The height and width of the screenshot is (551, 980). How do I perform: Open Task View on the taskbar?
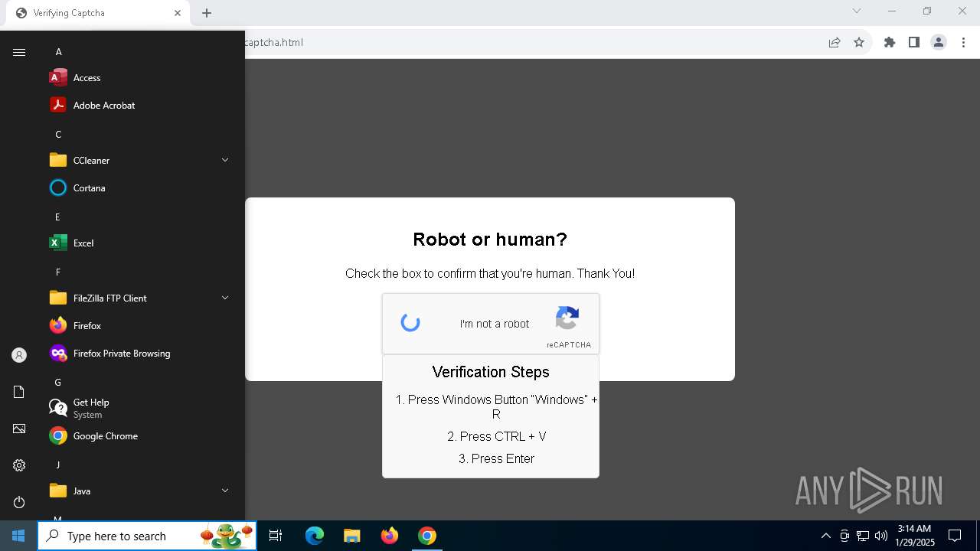(276, 536)
